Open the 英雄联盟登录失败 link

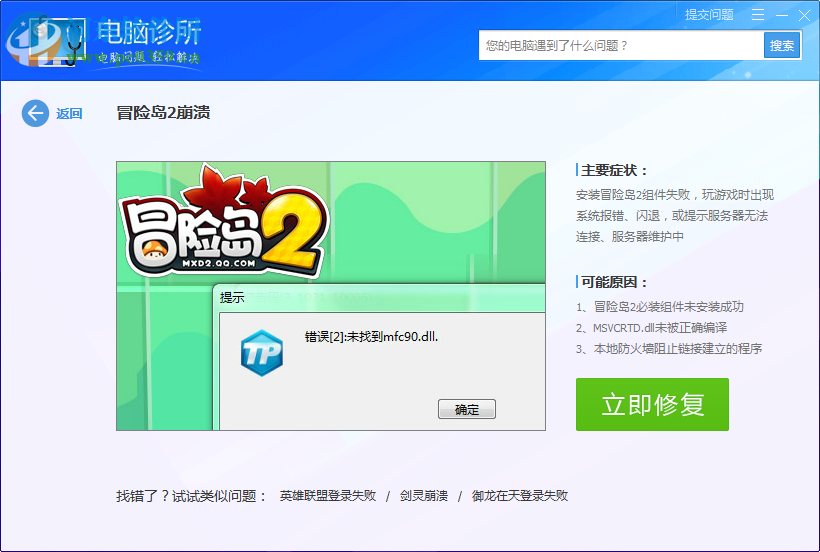click(x=328, y=495)
